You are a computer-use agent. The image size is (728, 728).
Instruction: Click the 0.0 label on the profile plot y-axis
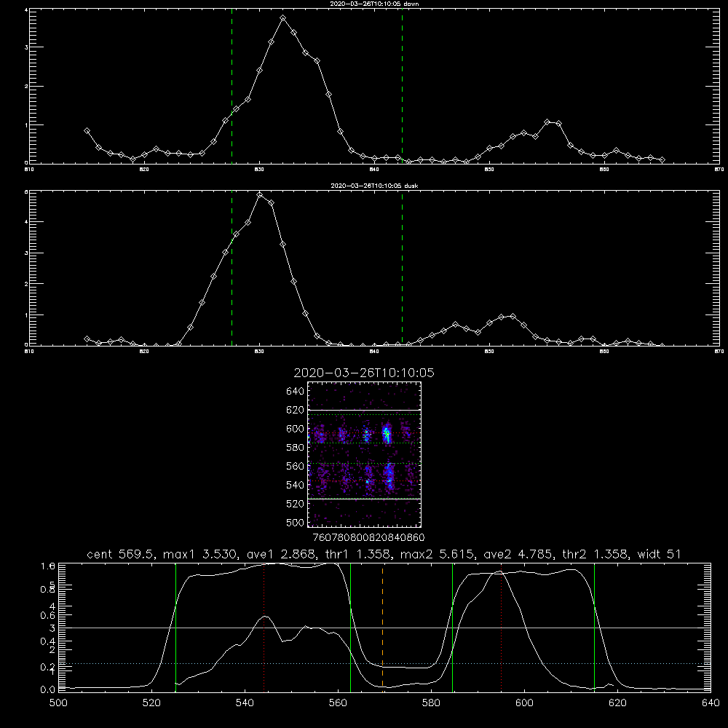click(x=48, y=689)
